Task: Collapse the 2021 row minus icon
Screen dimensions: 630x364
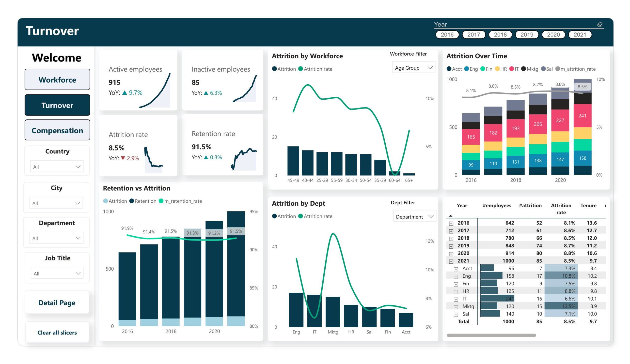Action: tap(451, 261)
